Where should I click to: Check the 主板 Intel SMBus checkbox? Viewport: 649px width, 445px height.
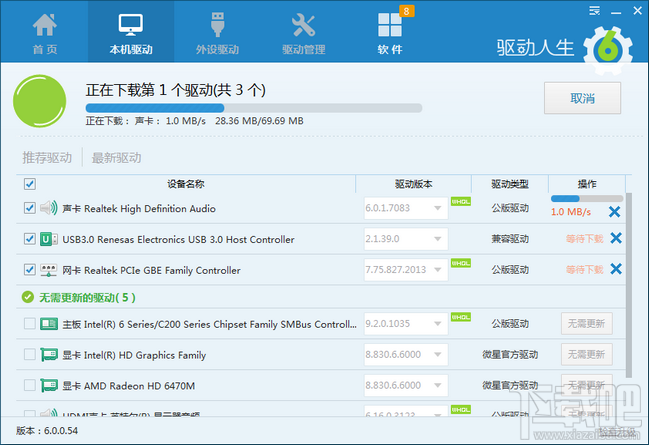point(30,323)
